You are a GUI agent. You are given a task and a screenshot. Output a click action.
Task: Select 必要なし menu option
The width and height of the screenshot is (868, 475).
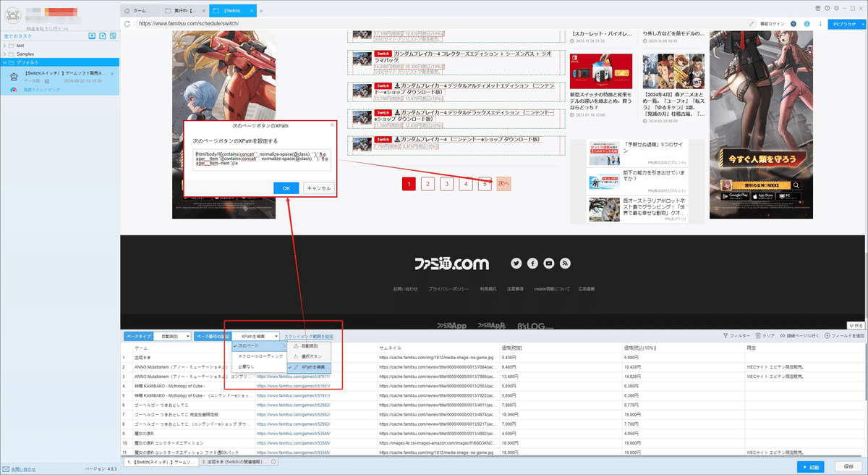click(x=259, y=367)
